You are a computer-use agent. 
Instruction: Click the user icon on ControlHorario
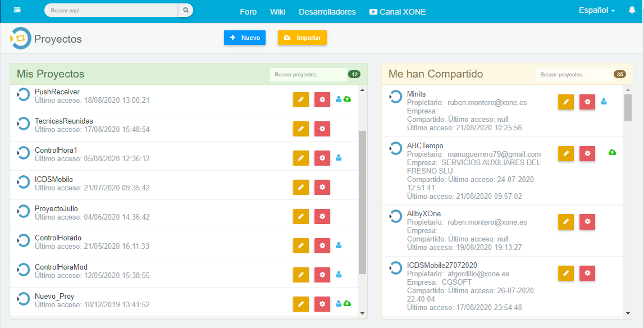pyautogui.click(x=339, y=245)
